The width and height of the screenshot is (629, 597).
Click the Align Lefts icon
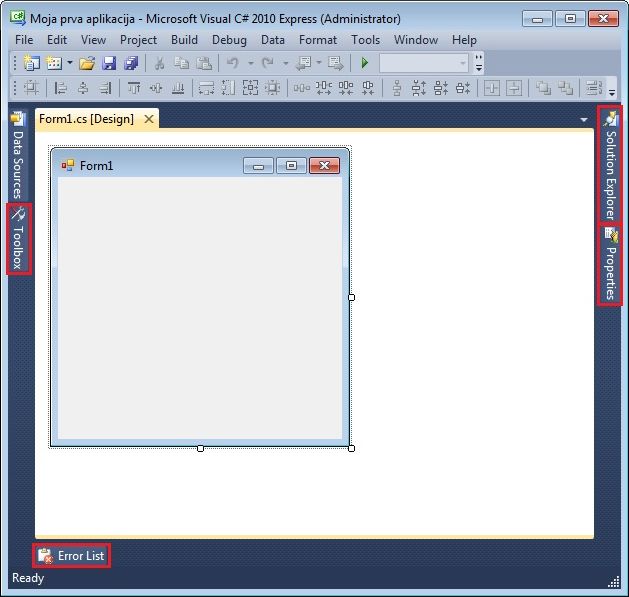[x=61, y=88]
